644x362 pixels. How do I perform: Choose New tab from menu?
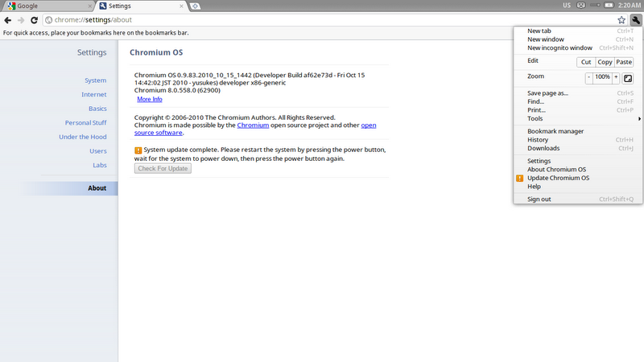578,31
